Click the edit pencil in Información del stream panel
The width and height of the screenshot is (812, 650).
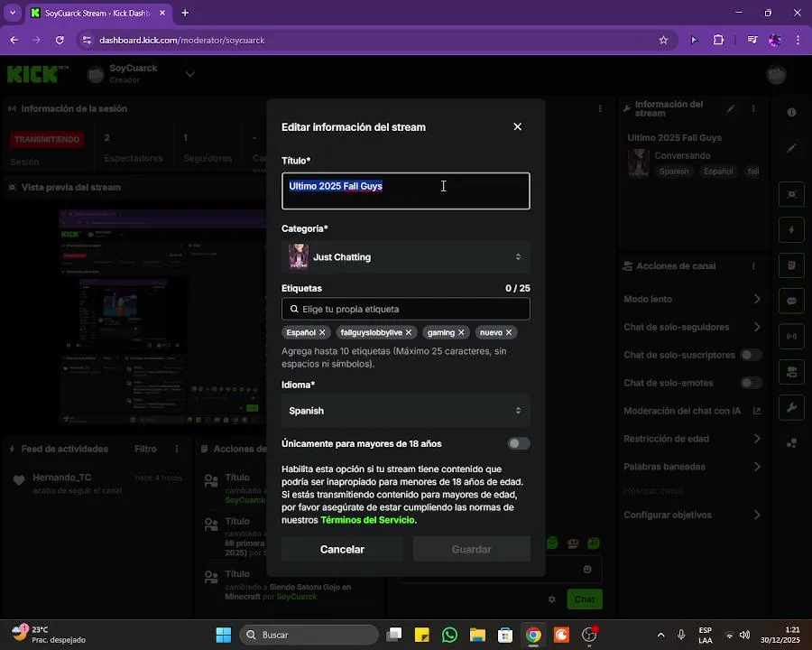[730, 109]
